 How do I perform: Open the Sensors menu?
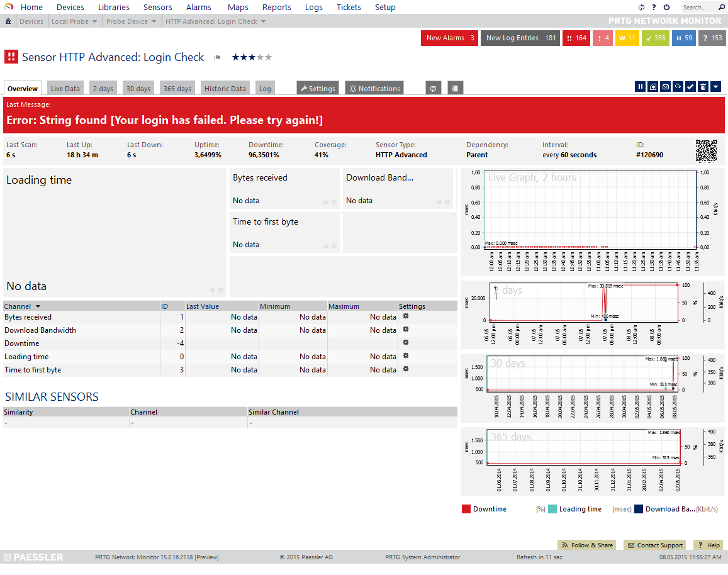pyautogui.click(x=157, y=7)
